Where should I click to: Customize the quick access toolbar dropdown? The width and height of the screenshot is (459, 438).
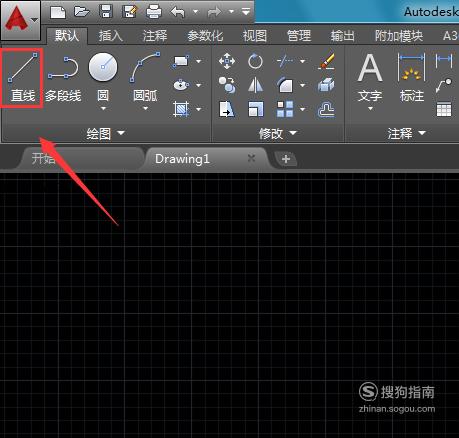246,12
